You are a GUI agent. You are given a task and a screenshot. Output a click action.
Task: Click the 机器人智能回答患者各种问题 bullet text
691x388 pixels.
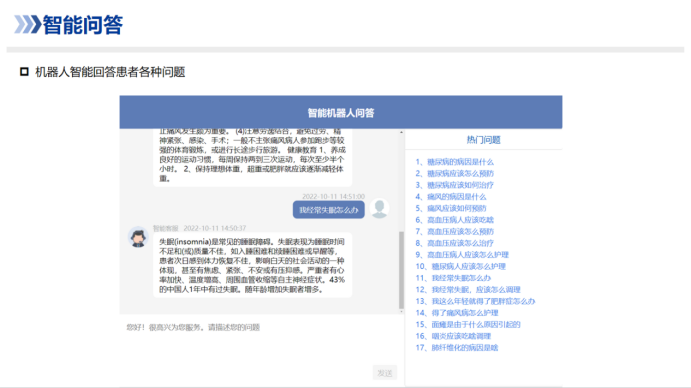click(110, 72)
